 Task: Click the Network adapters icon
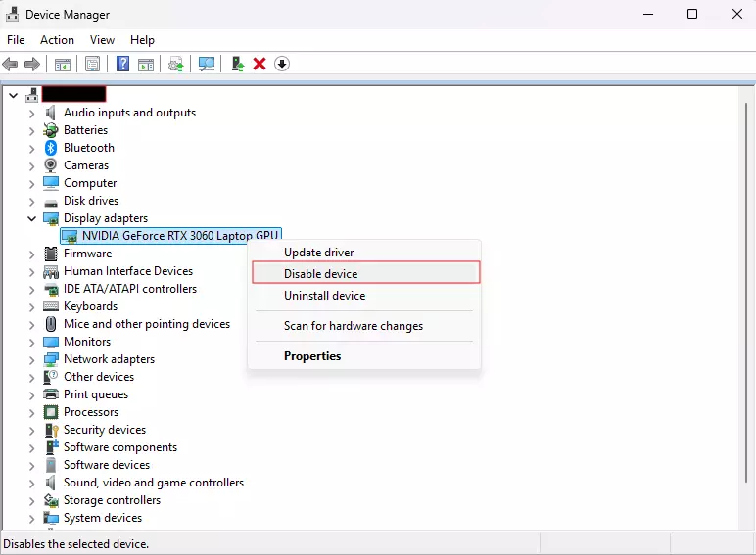[51, 359]
